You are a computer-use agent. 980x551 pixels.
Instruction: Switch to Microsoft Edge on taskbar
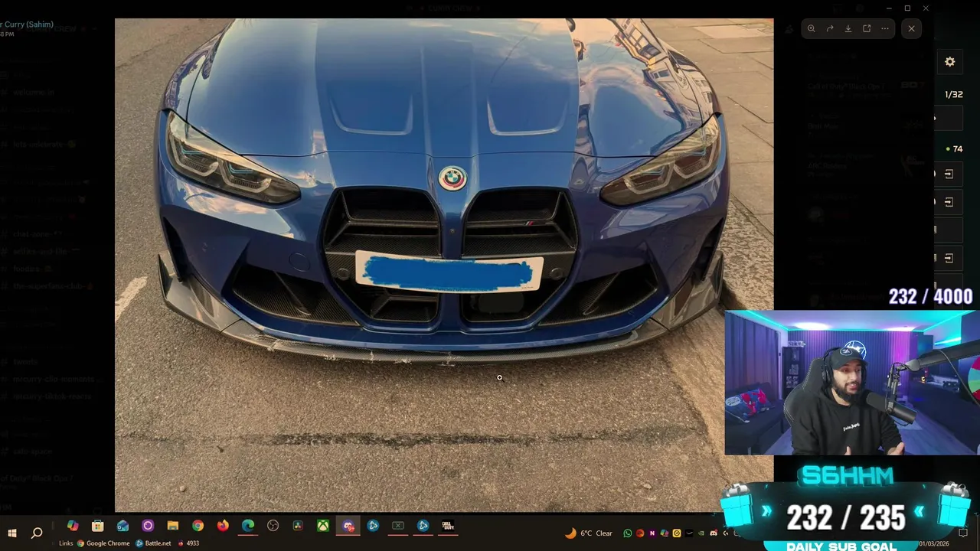(x=248, y=526)
